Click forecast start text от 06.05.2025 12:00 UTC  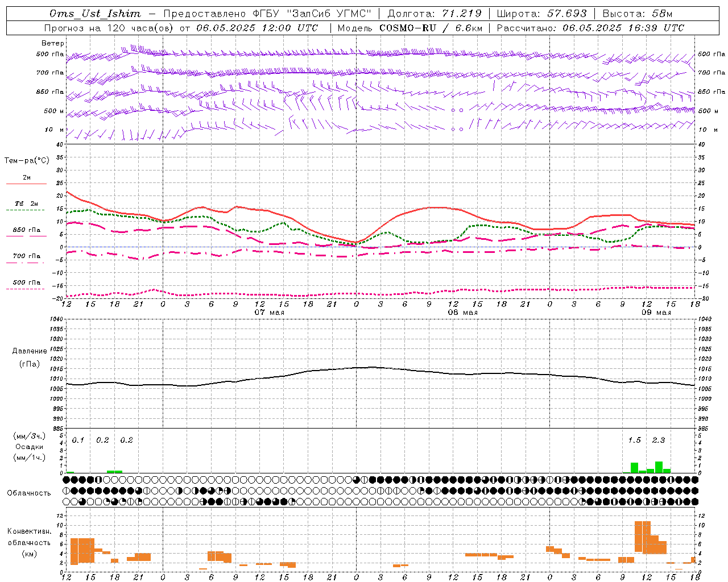coord(249,28)
